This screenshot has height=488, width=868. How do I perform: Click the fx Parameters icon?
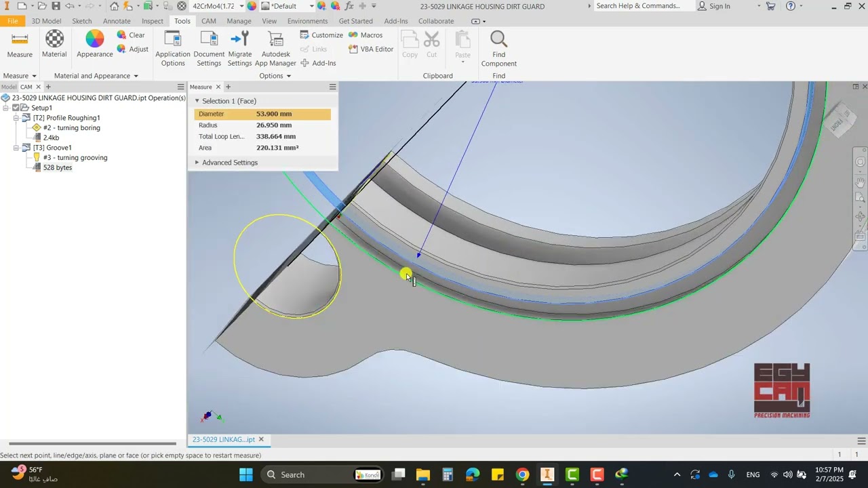(x=349, y=6)
